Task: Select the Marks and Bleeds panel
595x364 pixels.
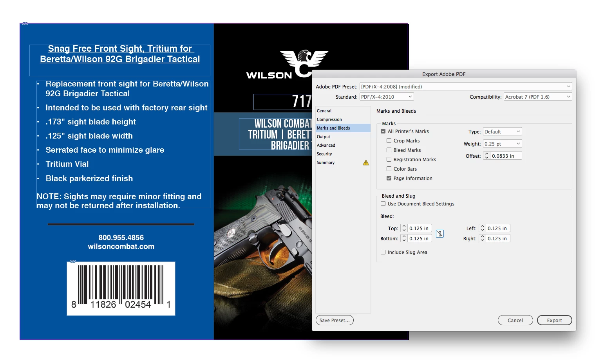Action: coord(343,128)
